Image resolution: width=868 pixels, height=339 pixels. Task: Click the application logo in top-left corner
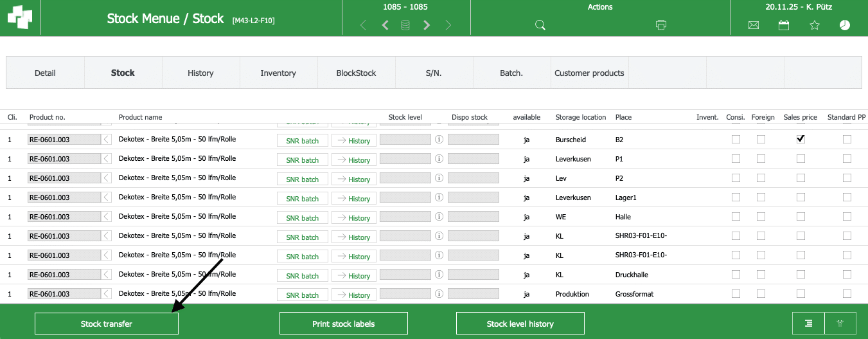pos(20,18)
